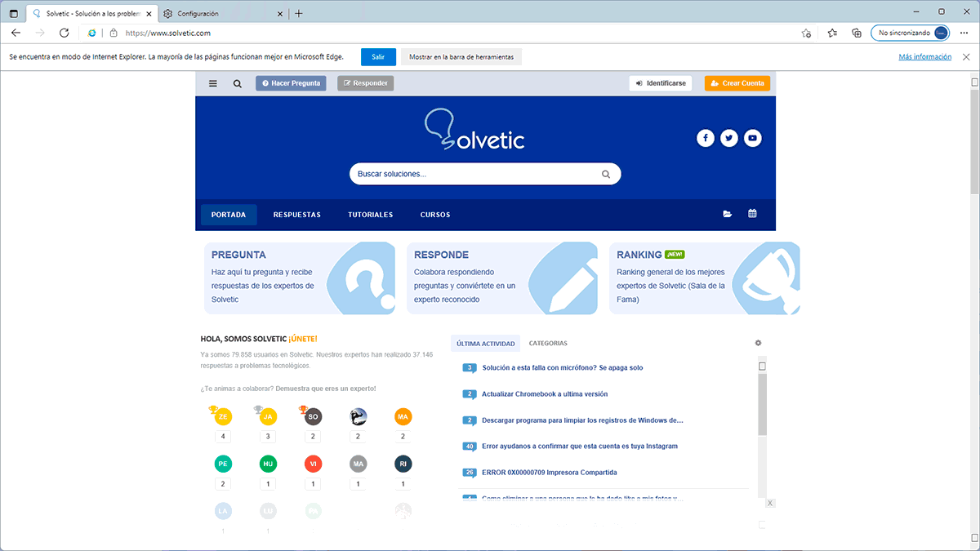Click the Internet Explorer mode icon in address bar

pyautogui.click(x=91, y=33)
